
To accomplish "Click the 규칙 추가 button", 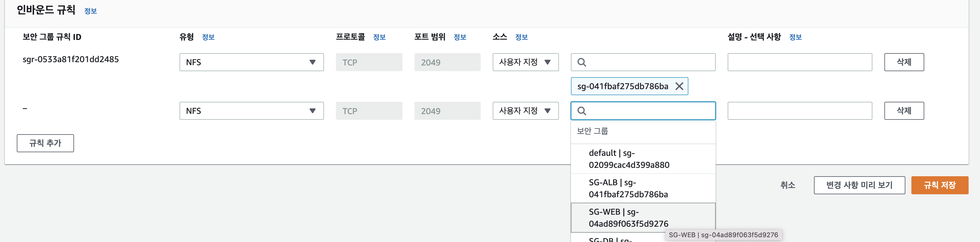I will point(45,143).
